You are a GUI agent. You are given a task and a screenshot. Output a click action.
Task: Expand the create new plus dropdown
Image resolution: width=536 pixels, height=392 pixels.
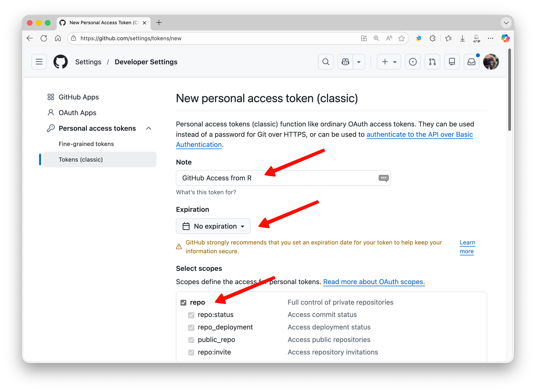[x=389, y=62]
